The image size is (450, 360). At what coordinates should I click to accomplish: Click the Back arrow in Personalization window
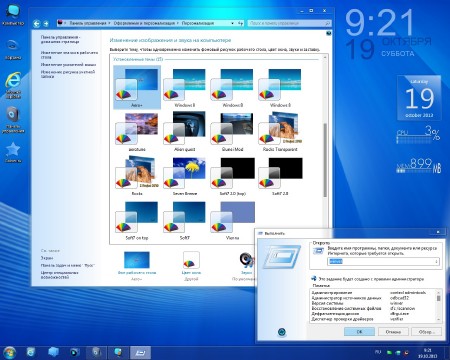click(37, 24)
